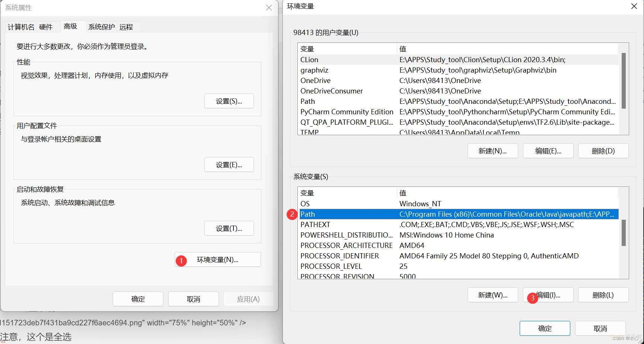Image resolution: width=644 pixels, height=344 pixels.
Task: Switch to the 硬件 tab
Action: (x=46, y=27)
